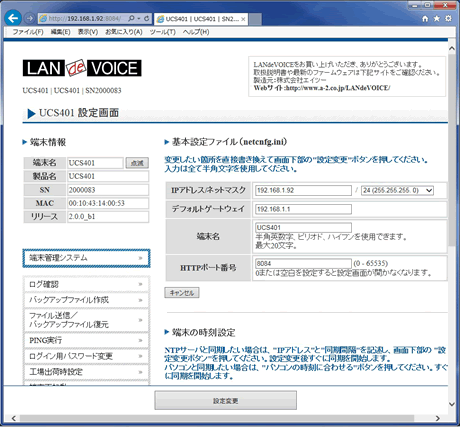Open ログイン用パスワード変更 sidebar item
The image size is (460, 427).
pyautogui.click(x=86, y=356)
